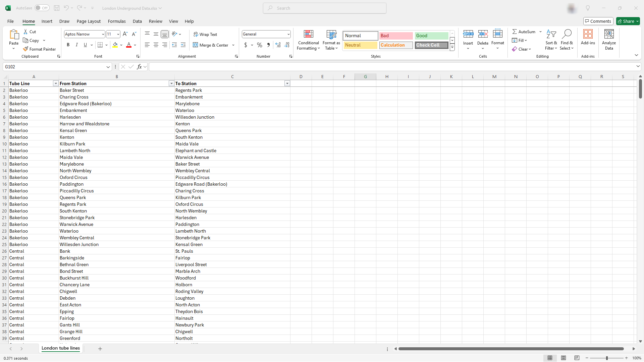Click the Analyze Data icon
The width and height of the screenshot is (644, 362).
(x=609, y=34)
